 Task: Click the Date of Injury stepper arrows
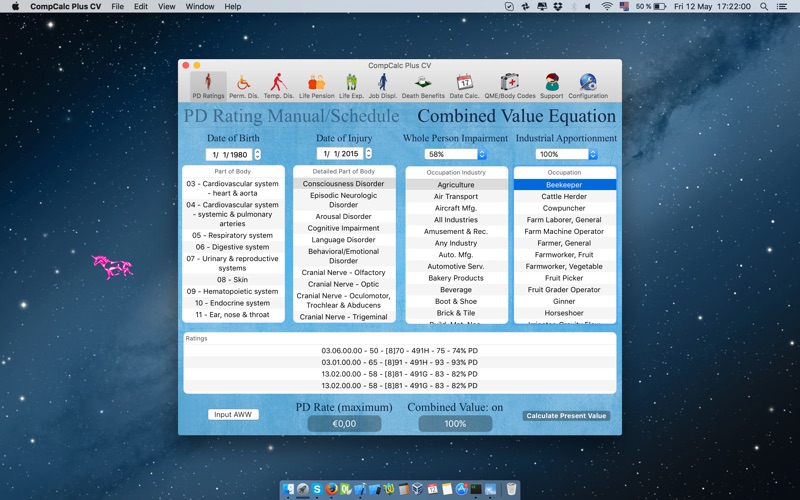pyautogui.click(x=368, y=153)
